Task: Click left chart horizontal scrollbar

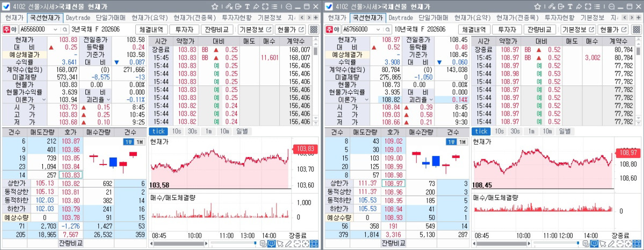Action: click(x=178, y=244)
